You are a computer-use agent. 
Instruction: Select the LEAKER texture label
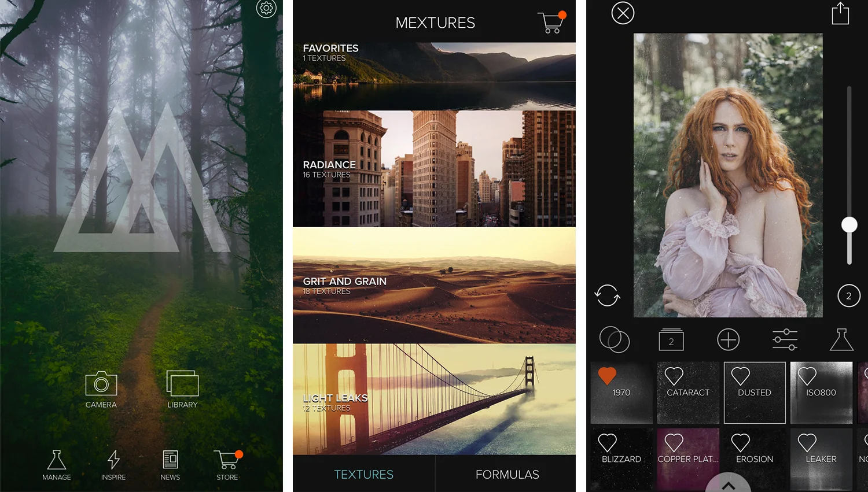coord(821,459)
